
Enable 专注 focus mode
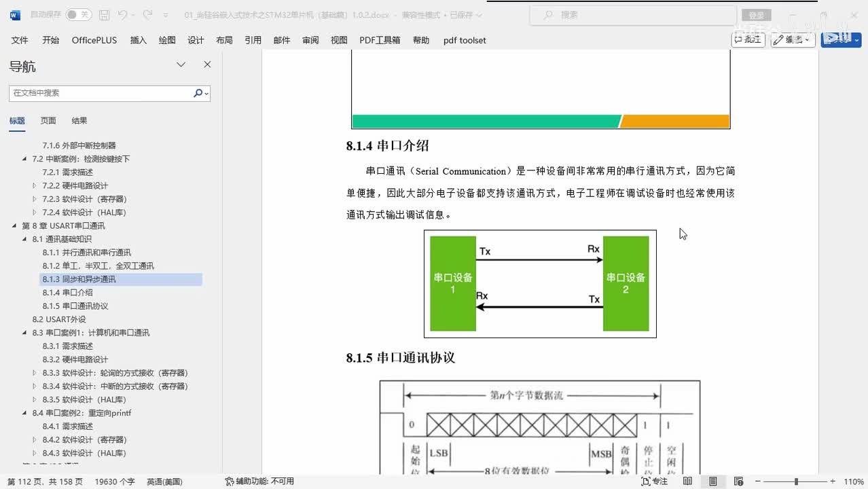pyautogui.click(x=655, y=482)
